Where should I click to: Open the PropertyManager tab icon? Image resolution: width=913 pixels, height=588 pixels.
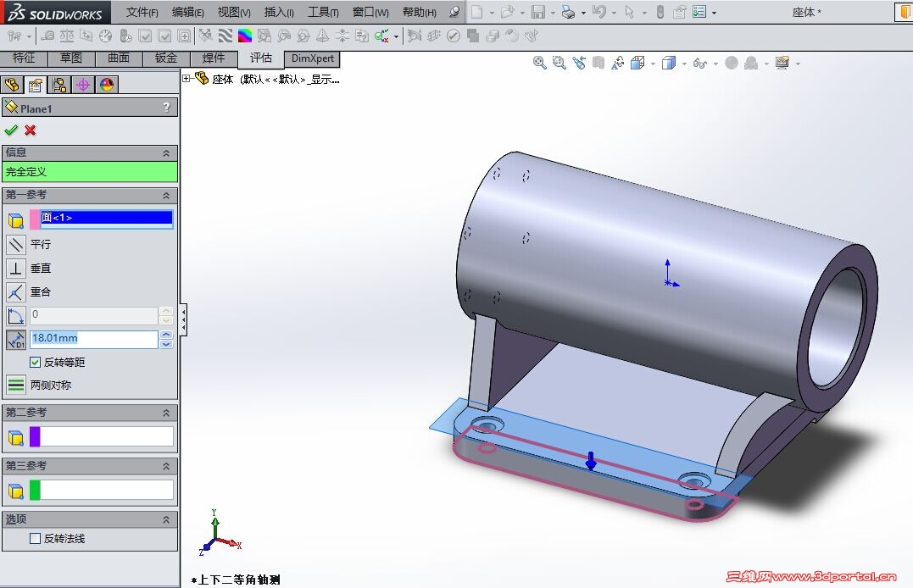click(x=36, y=85)
